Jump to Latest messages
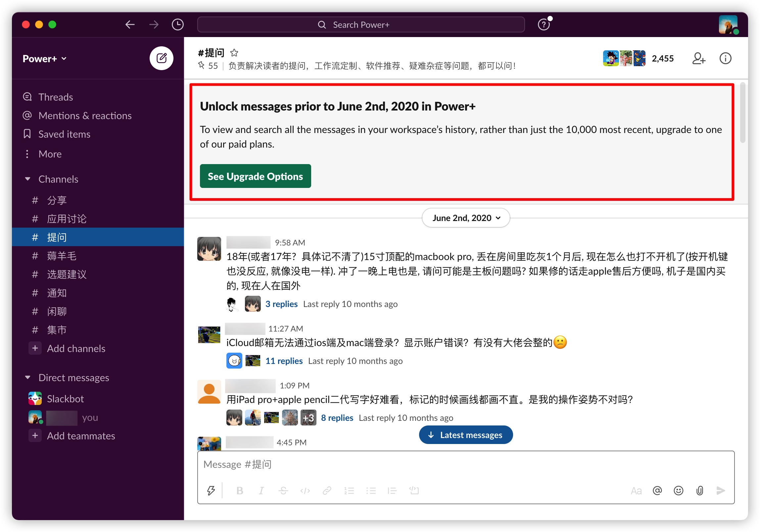The height and width of the screenshot is (532, 760). pyautogui.click(x=466, y=435)
